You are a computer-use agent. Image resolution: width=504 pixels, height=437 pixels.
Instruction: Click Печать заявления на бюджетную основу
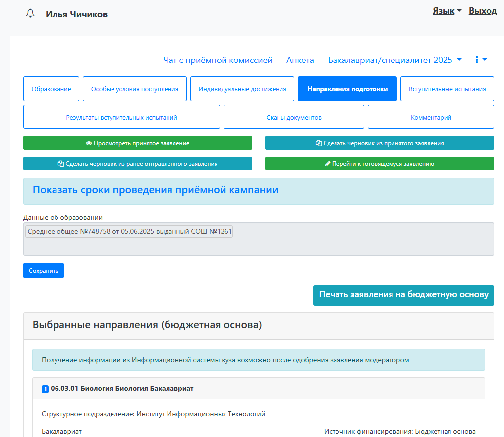point(403,295)
